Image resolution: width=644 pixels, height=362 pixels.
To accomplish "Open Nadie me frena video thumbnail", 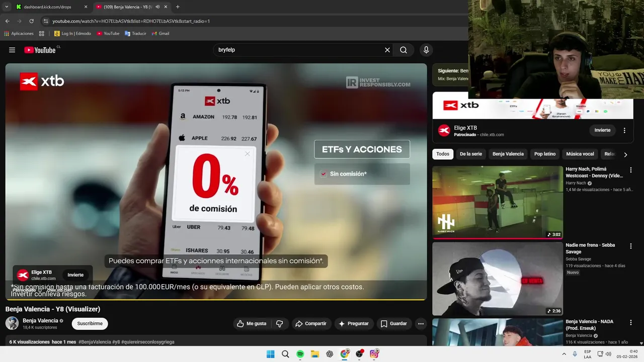I will 498,279.
